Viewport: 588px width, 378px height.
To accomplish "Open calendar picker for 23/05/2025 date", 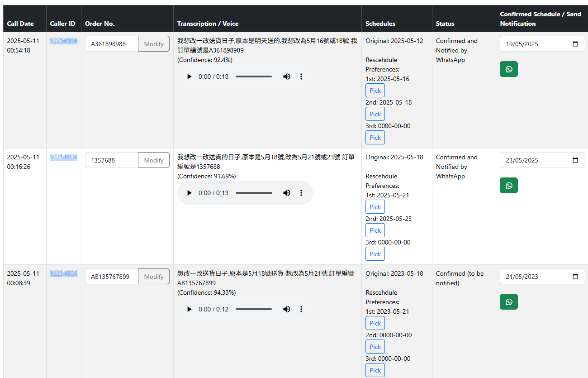I will pos(575,160).
